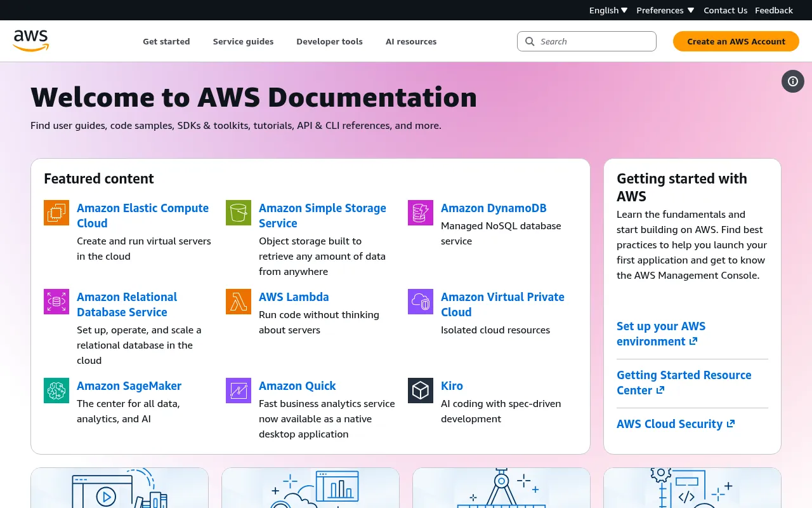Image resolution: width=812 pixels, height=508 pixels.
Task: Click the Amazon Quick purple chart icon
Action: pos(239,391)
